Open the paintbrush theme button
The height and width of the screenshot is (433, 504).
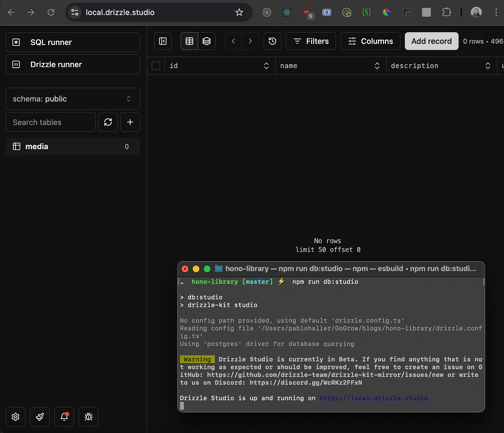(x=40, y=417)
